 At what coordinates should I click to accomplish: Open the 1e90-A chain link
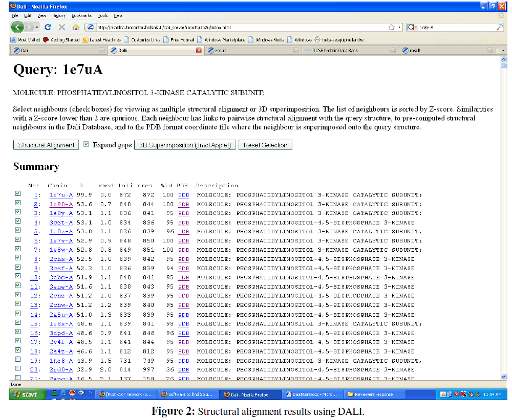tap(60, 204)
